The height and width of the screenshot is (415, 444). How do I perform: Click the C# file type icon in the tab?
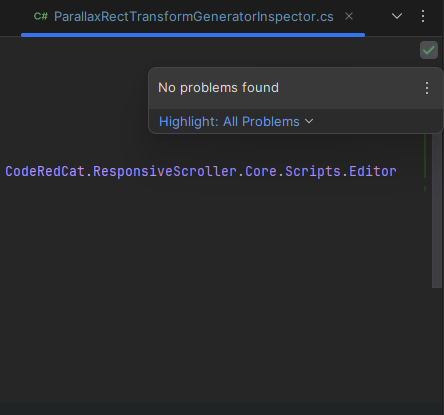(x=41, y=16)
